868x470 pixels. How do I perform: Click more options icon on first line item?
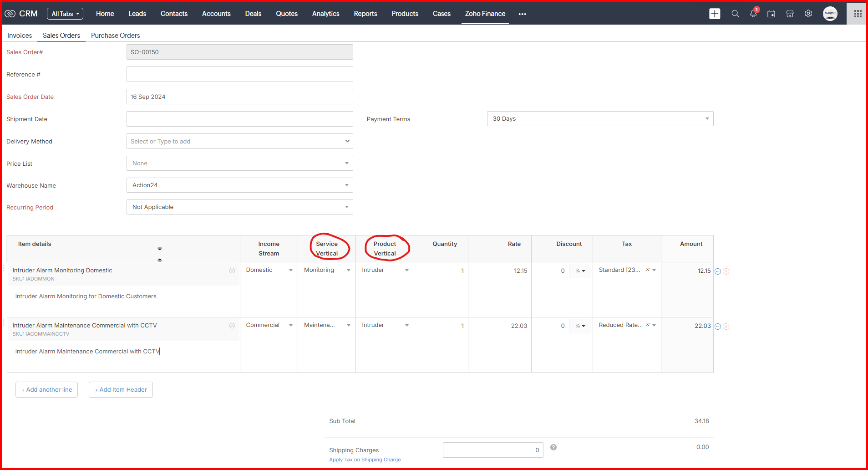pos(718,271)
